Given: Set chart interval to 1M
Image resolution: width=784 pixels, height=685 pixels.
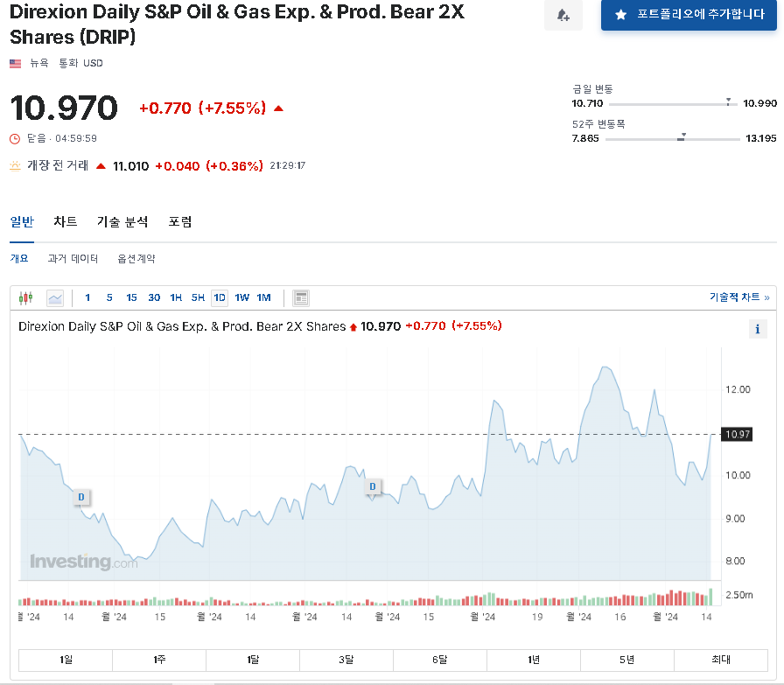Looking at the screenshot, I should tap(263, 298).
